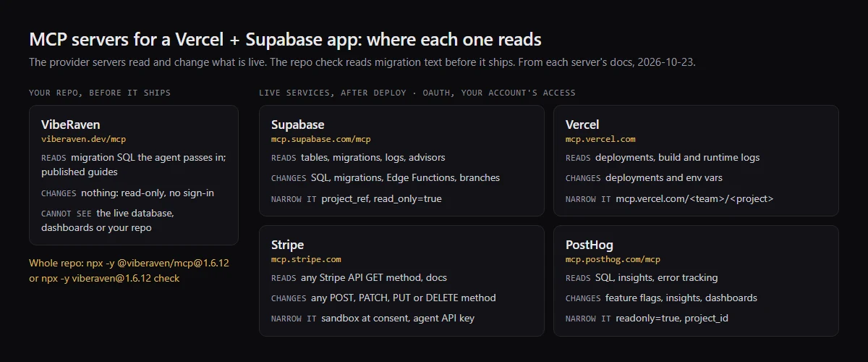Click the 'YOUR REPO, BEFORE IT SHIPS' heading

100,93
